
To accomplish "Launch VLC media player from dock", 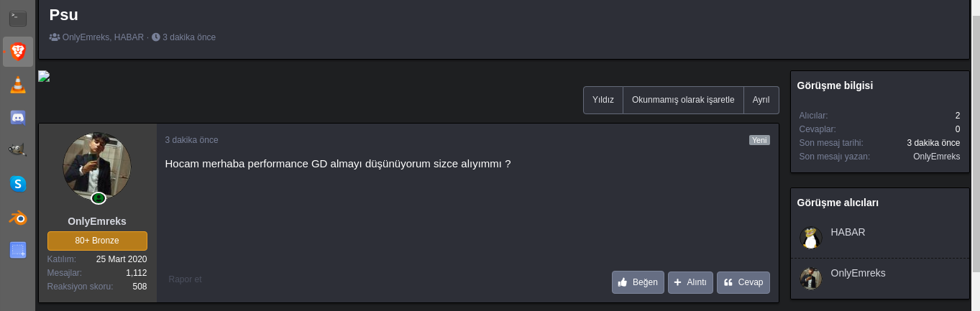I will (18, 85).
